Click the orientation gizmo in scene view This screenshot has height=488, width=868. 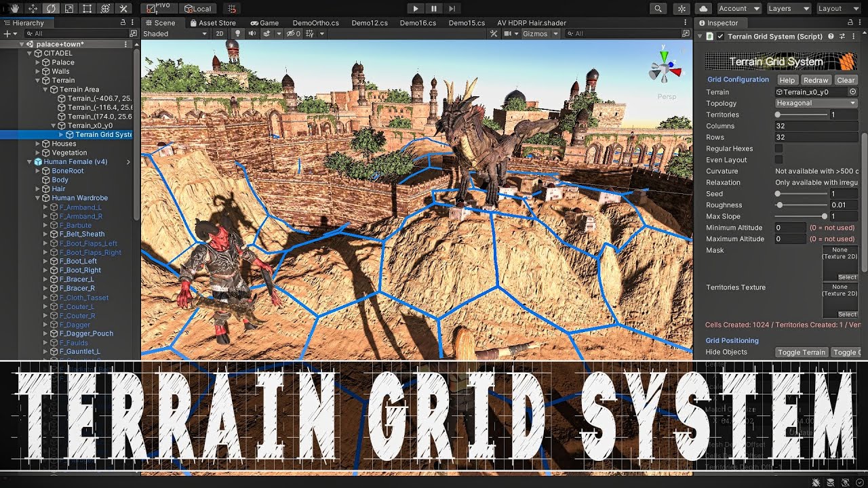click(x=664, y=68)
